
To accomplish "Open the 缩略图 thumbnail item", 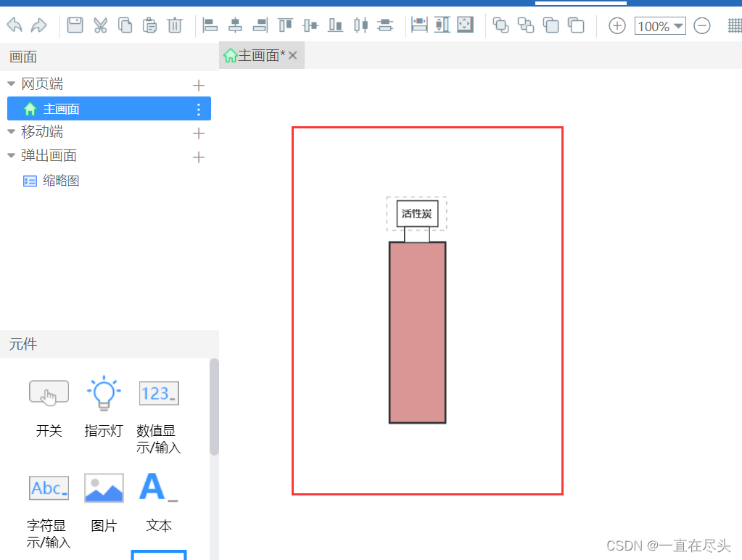I will point(61,180).
